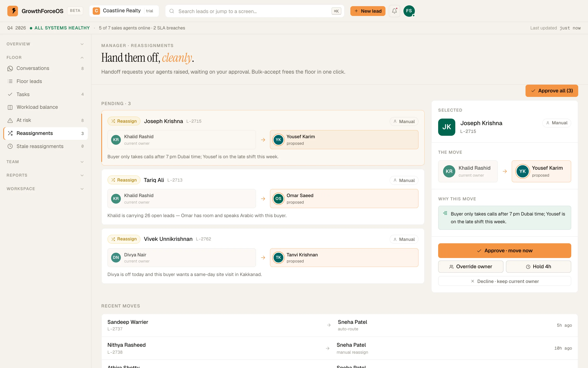Open the Coastline Realty workspace switcher
The width and height of the screenshot is (588, 368).
click(x=124, y=11)
